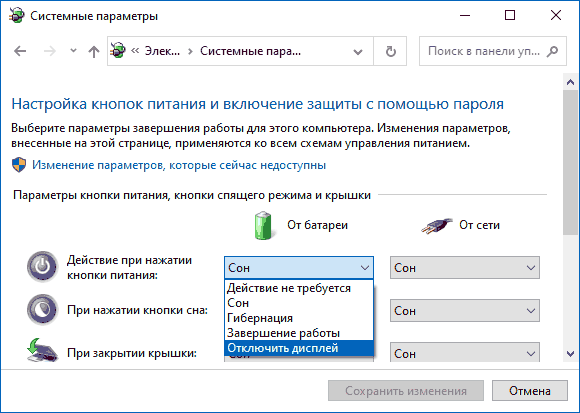The height and width of the screenshot is (413, 580).
Task: Click the sleep button moon icon
Action: point(42,309)
